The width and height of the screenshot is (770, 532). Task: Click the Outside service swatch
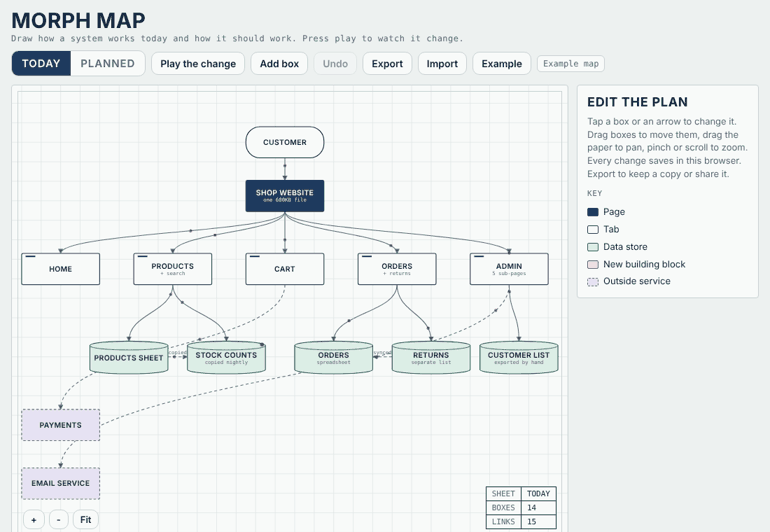click(x=593, y=281)
